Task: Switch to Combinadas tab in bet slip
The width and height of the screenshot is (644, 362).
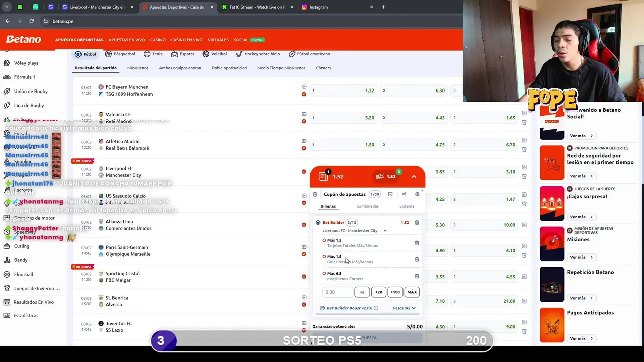Action: [367, 206]
